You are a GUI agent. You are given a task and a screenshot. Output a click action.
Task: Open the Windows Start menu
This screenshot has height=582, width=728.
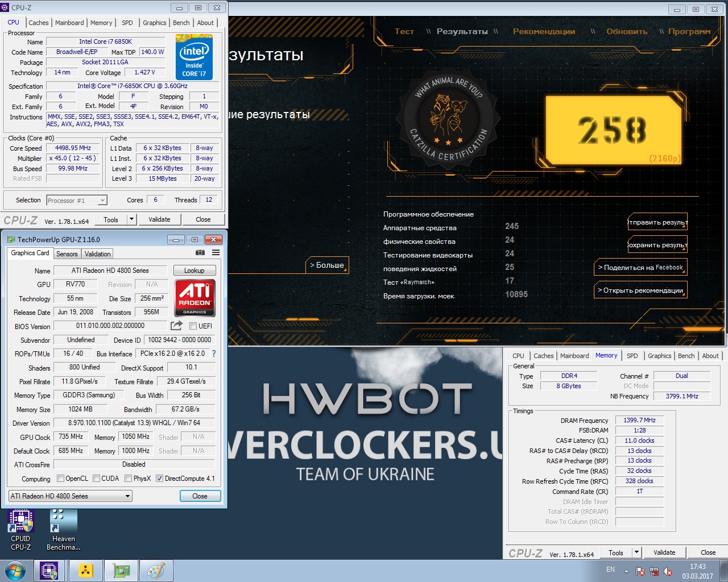pyautogui.click(x=15, y=571)
